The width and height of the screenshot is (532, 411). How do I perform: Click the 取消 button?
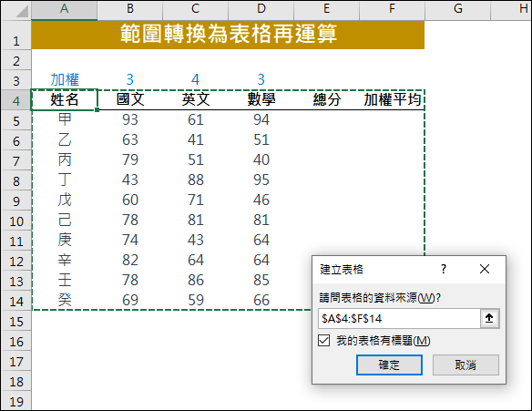tap(465, 365)
